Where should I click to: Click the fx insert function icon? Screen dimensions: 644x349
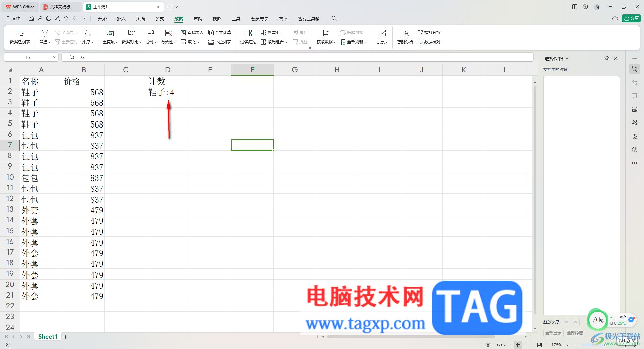tap(82, 57)
